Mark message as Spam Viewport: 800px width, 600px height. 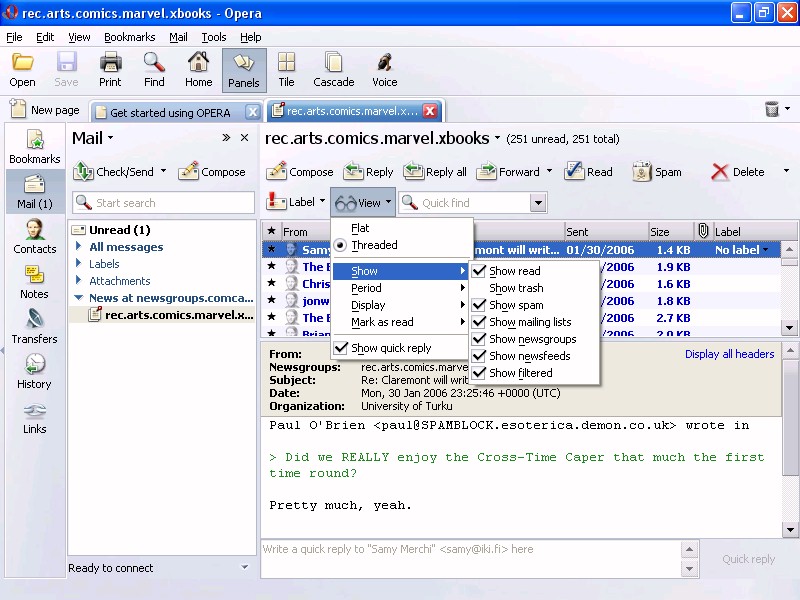[x=657, y=172]
